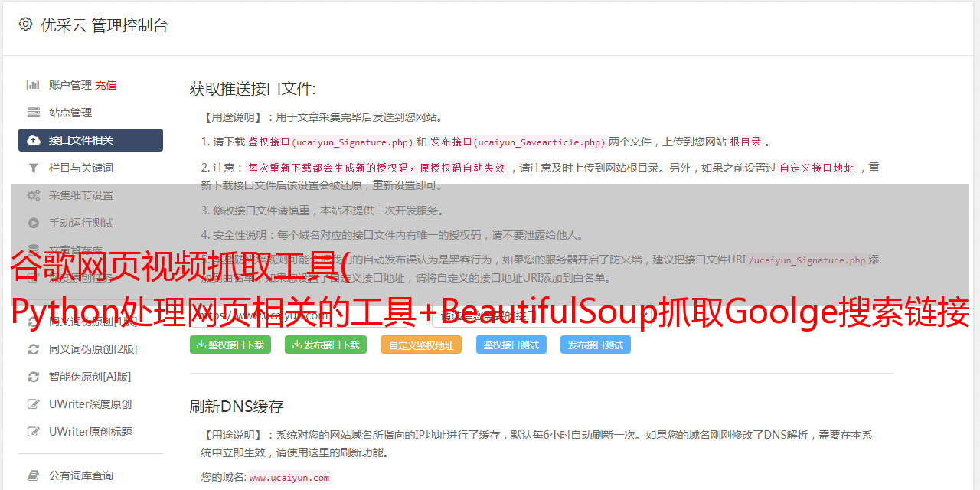Click the blue 发布接口测试 button
This screenshot has height=490, width=980.
tap(596, 345)
